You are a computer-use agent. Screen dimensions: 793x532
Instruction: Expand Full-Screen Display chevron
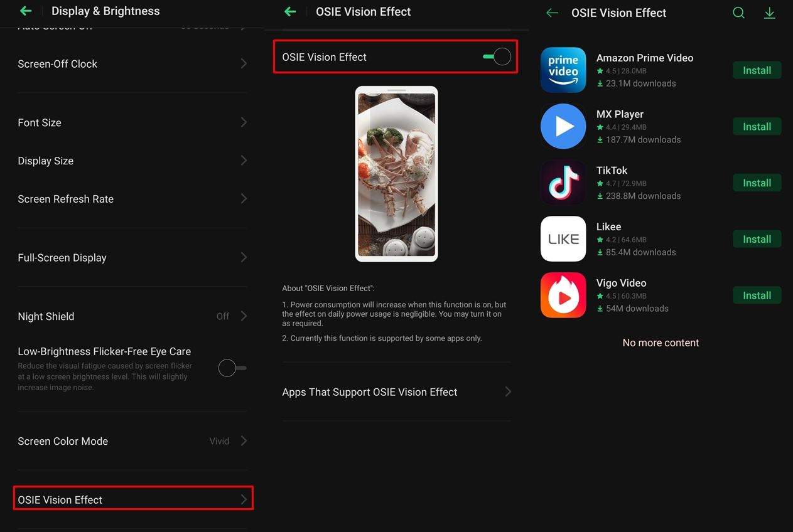pyautogui.click(x=244, y=257)
